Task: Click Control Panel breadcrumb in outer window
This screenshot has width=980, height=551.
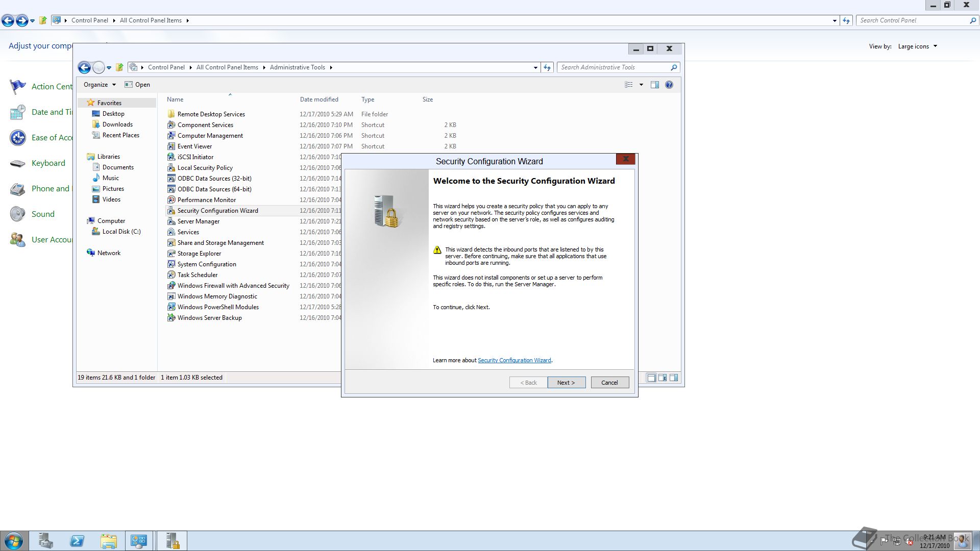Action: pyautogui.click(x=89, y=20)
